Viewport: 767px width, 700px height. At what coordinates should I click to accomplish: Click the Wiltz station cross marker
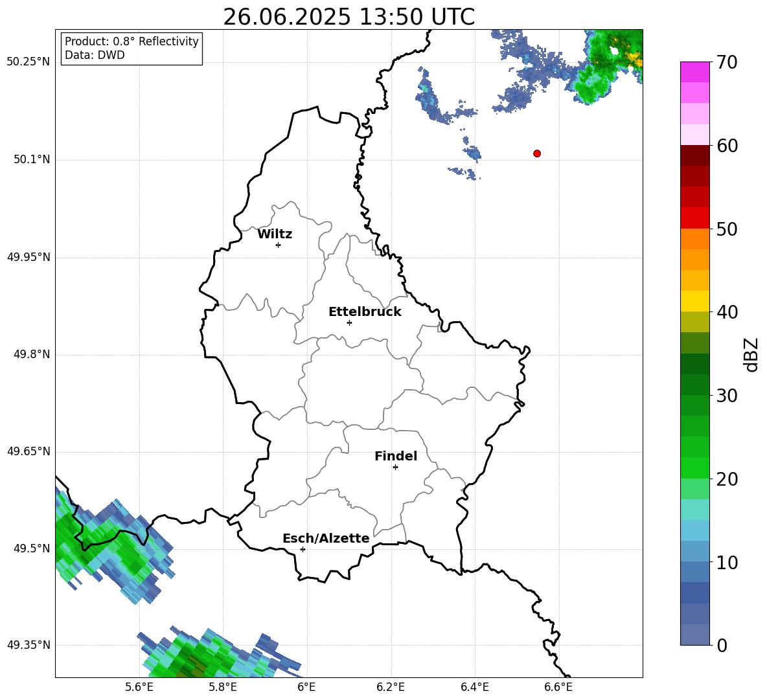tap(279, 245)
